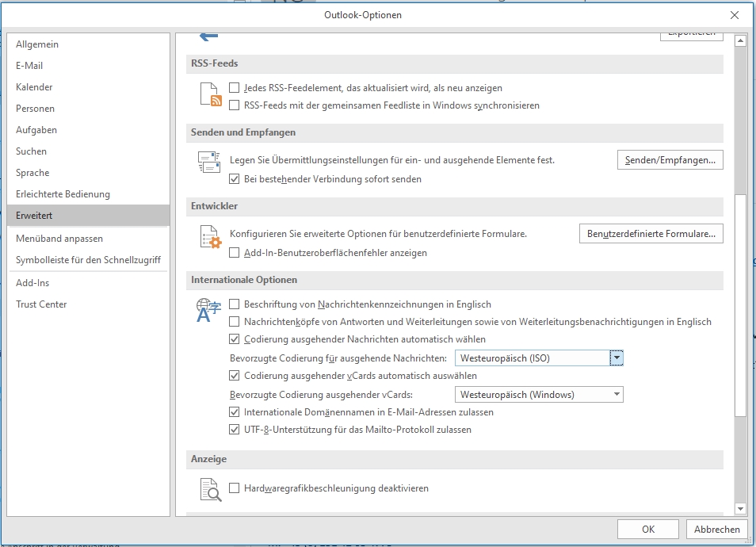Open the E-Mail options category
This screenshot has width=756, height=547.
click(88, 66)
